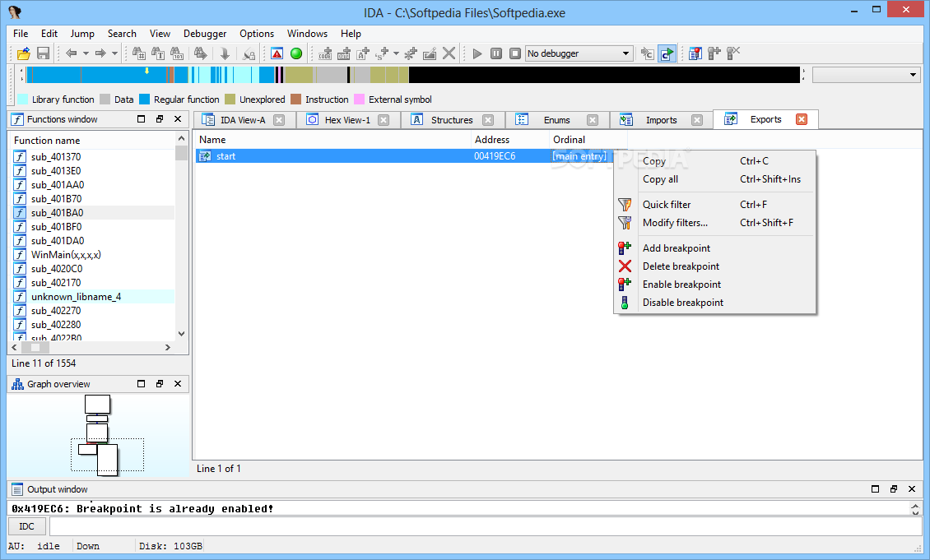Viewport: 930px width, 560px height.
Task: Click the red warning triangle icon
Action: (277, 54)
